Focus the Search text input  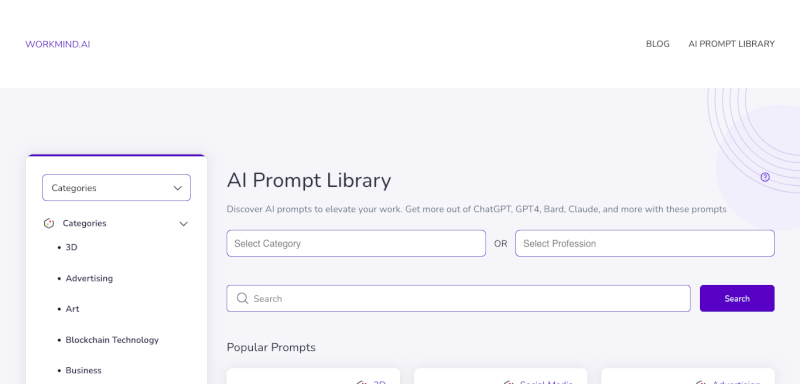[458, 298]
